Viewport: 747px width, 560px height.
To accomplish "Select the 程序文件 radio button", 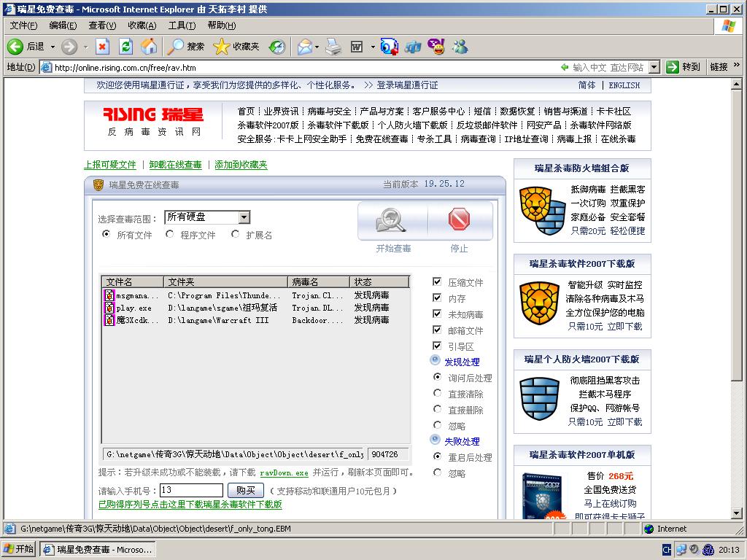I will [169, 234].
